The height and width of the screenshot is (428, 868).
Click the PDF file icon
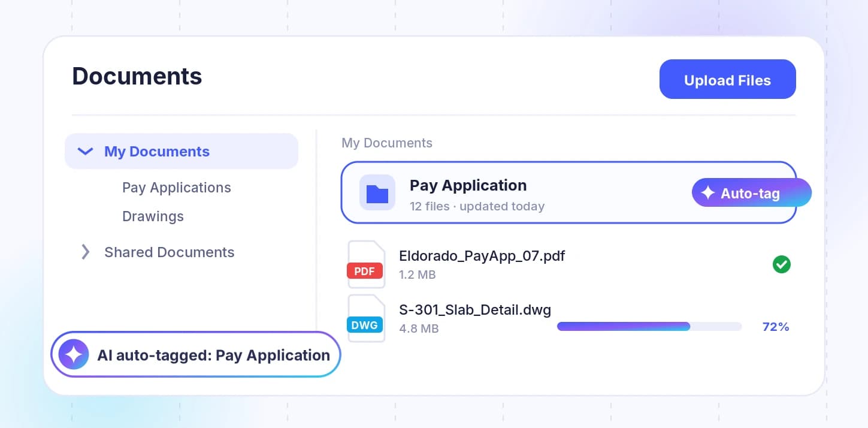click(366, 264)
